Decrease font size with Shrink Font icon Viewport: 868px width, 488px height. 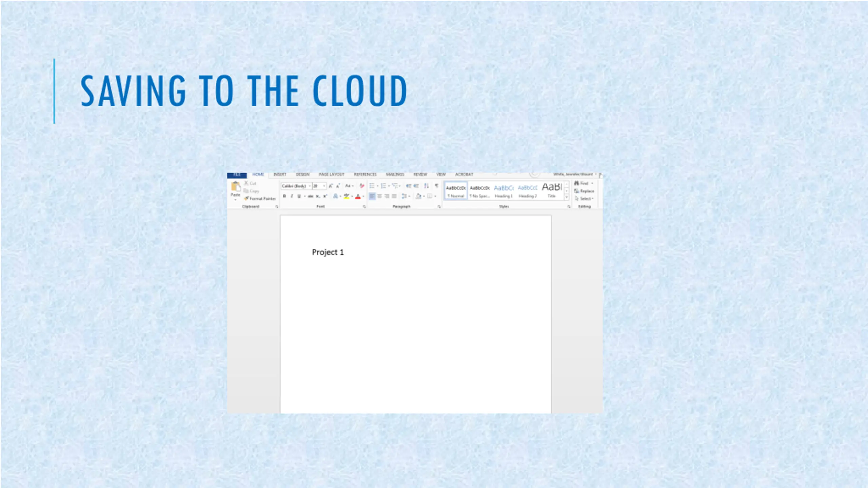pyautogui.click(x=338, y=186)
